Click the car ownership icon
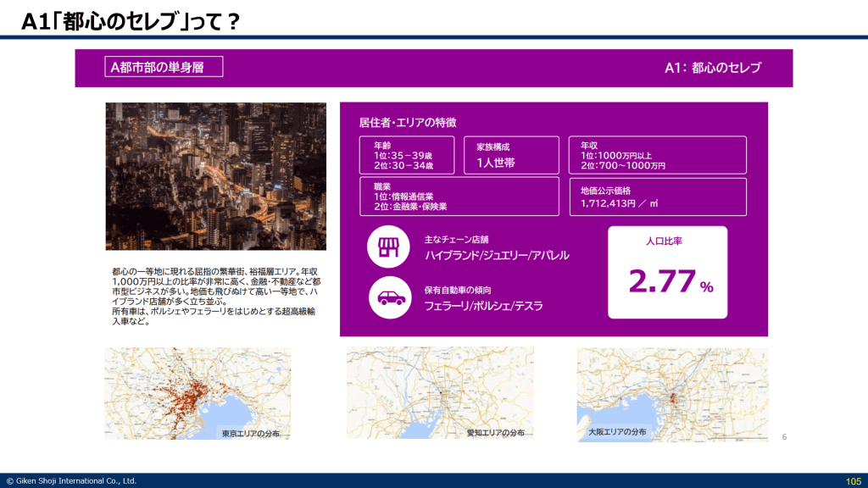 tap(390, 297)
